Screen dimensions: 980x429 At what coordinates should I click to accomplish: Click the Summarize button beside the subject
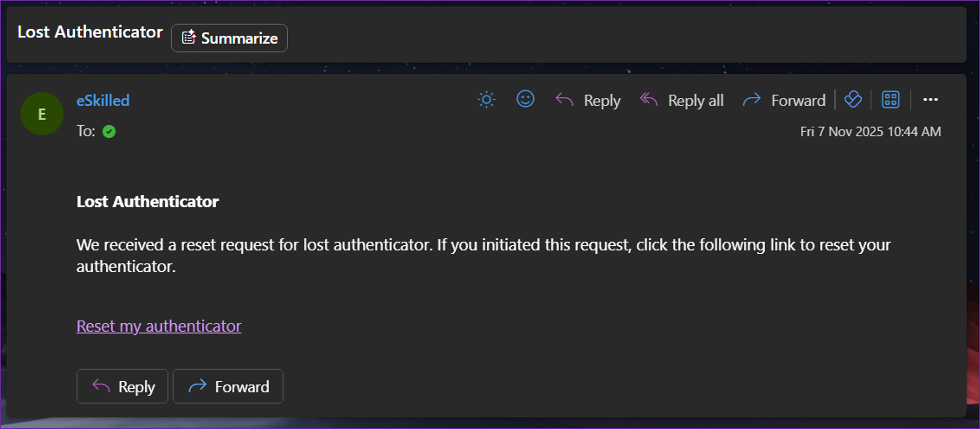tap(229, 38)
